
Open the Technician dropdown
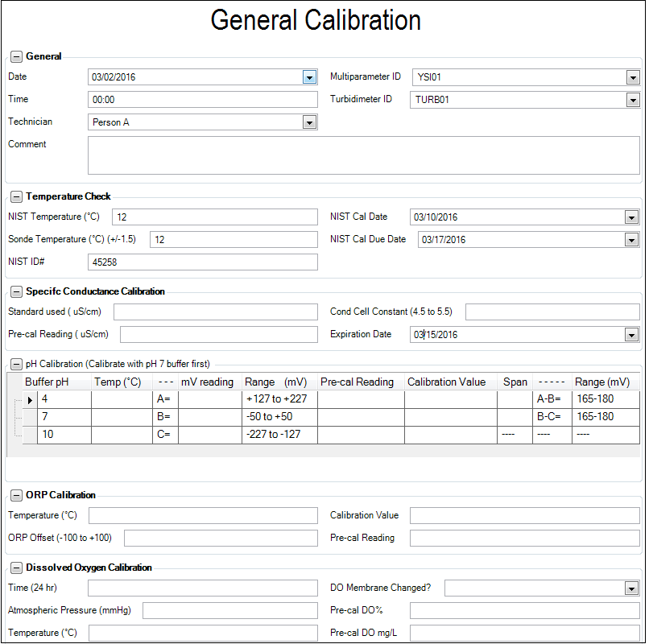[309, 122]
